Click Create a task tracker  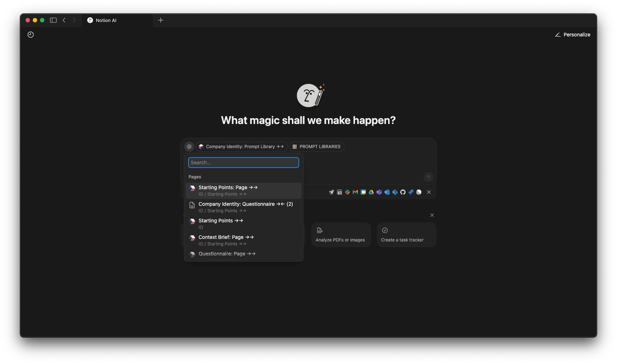[x=406, y=235]
